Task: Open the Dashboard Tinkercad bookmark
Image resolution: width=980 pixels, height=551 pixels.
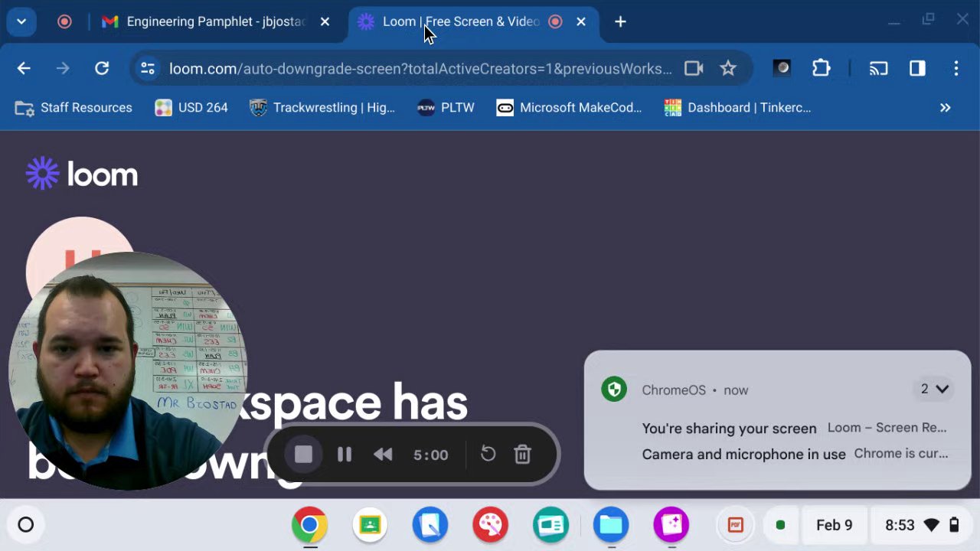Action: [737, 108]
